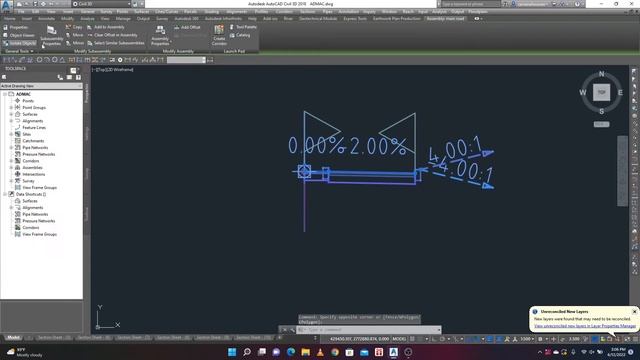Viewport: 640px width, 360px height.
Task: Collapse the ADMAC drawing node
Action: point(5,94)
